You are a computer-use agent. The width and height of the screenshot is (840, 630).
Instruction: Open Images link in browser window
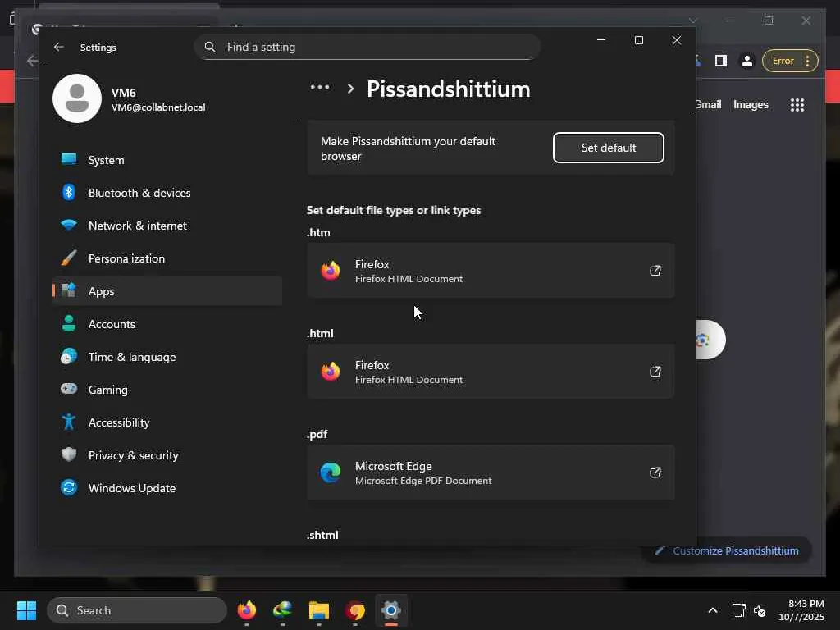pyautogui.click(x=751, y=105)
